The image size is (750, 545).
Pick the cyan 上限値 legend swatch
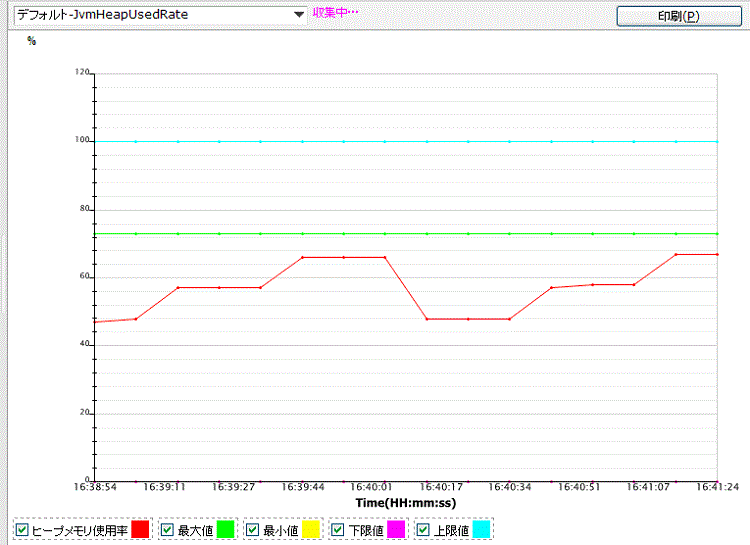click(481, 530)
